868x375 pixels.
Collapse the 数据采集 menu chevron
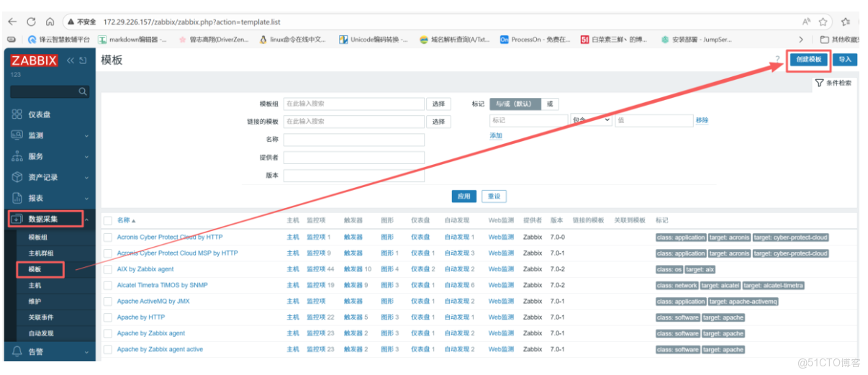coord(86,219)
